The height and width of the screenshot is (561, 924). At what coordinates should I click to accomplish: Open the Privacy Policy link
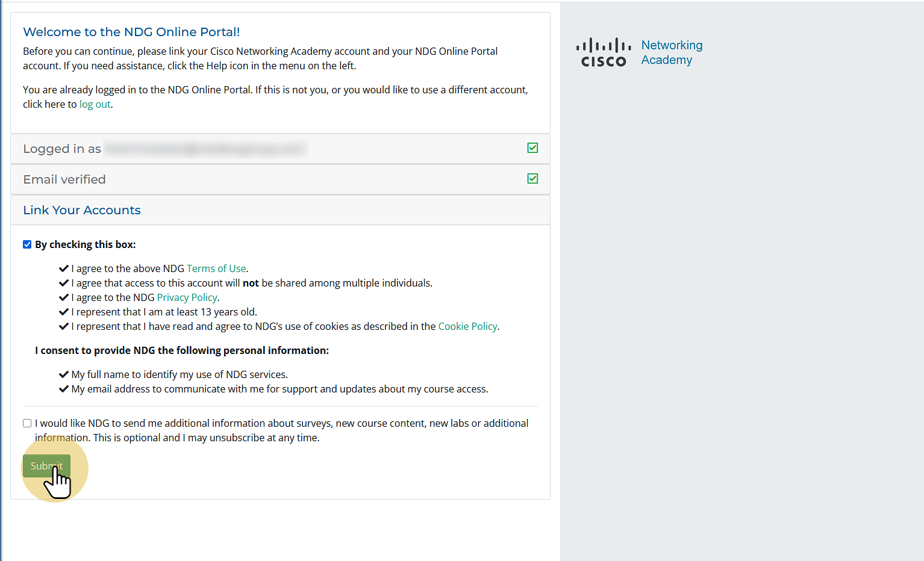(187, 297)
